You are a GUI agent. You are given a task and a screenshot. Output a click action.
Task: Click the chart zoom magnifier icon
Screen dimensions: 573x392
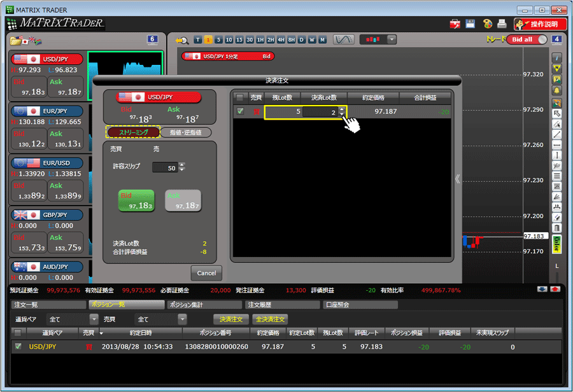point(181,40)
